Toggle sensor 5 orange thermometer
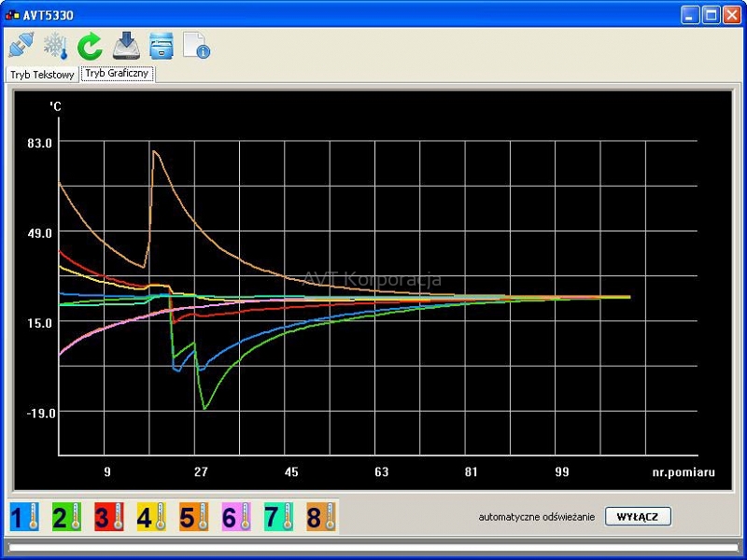This screenshot has width=747, height=560. 194,517
